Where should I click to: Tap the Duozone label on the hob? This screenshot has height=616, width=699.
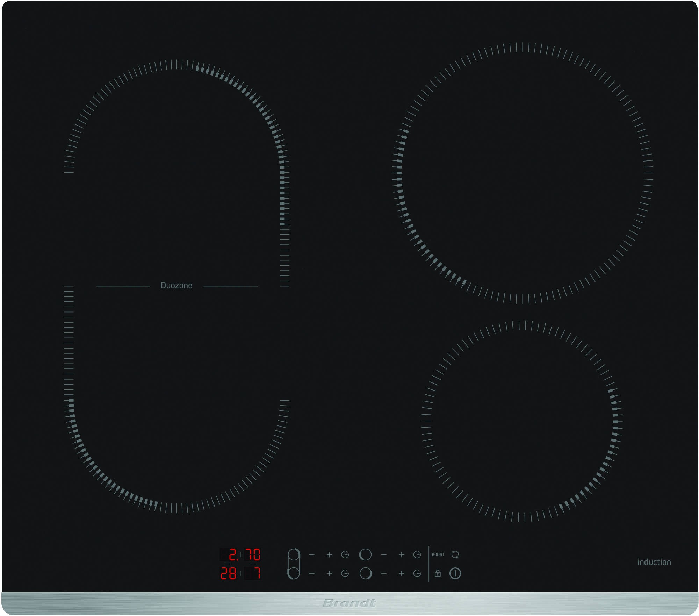coord(176,286)
